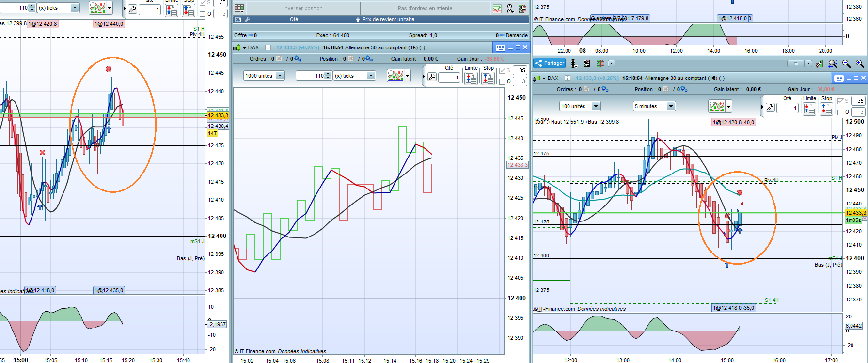
Task: Open indicators icon in middle DAX chart
Action: 395,76
